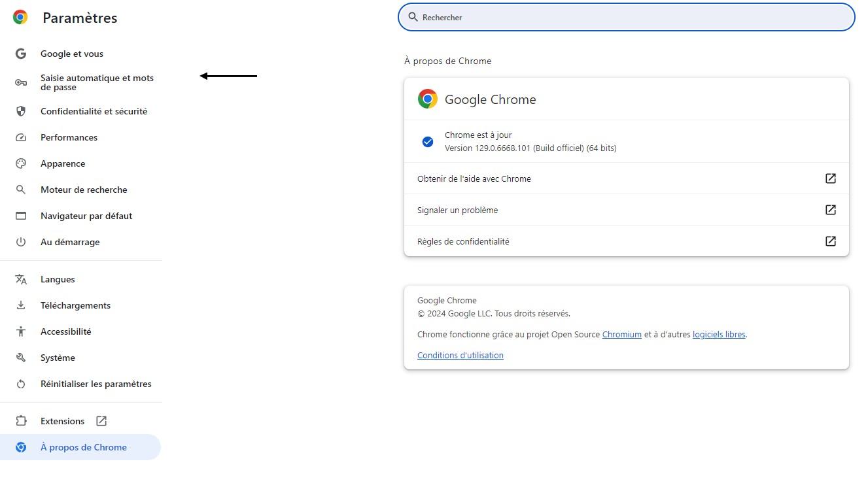Click the download arrow icon for Téléchargements
Image resolution: width=868 pixels, height=489 pixels.
click(21, 305)
